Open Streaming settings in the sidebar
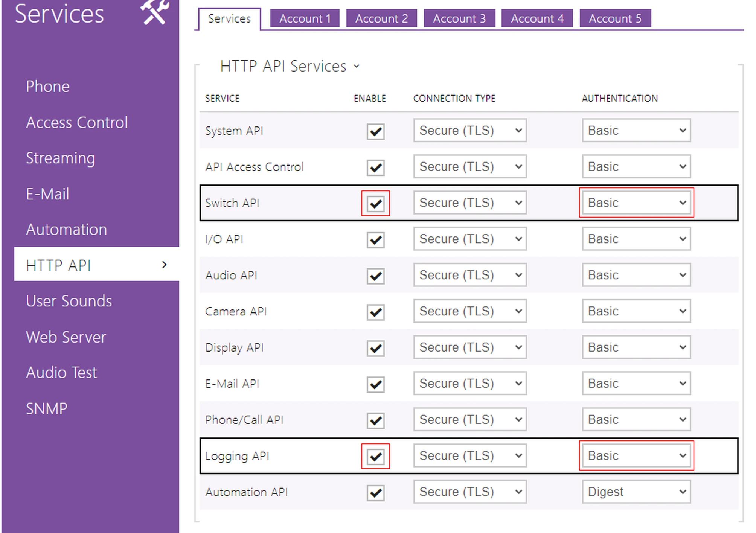 click(60, 158)
